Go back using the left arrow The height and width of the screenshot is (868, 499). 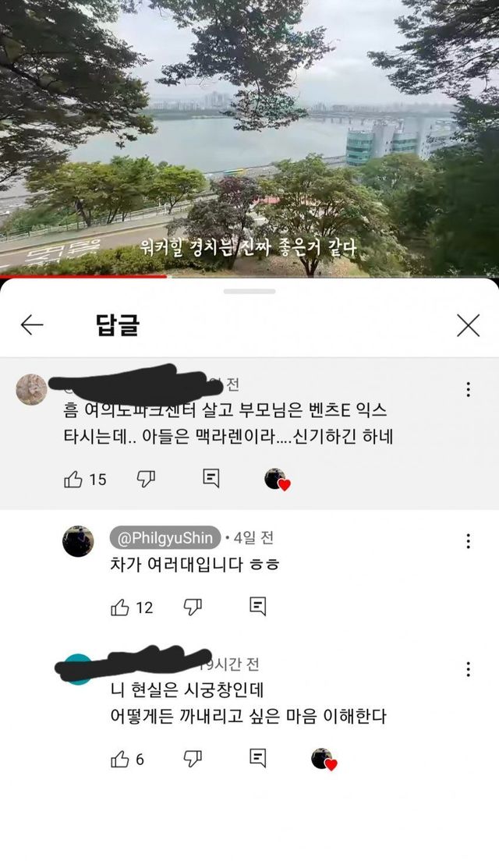point(32,324)
